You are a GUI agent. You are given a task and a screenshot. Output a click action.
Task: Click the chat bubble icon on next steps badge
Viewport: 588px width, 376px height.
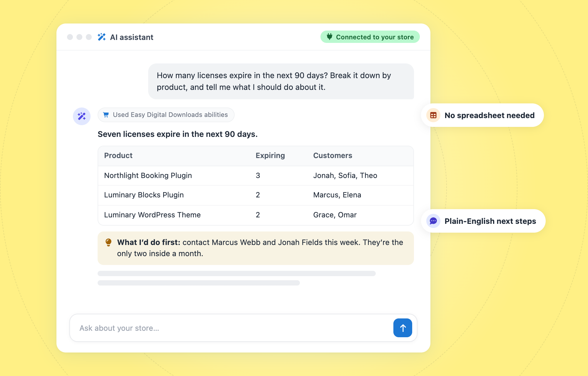[433, 221]
